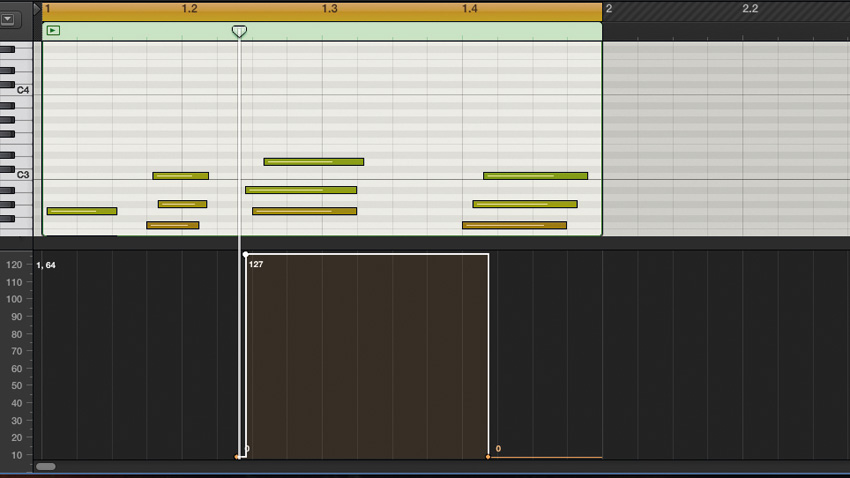850x478 pixels.
Task: Open the dropdown menu at top-left corner
Action: [8, 19]
